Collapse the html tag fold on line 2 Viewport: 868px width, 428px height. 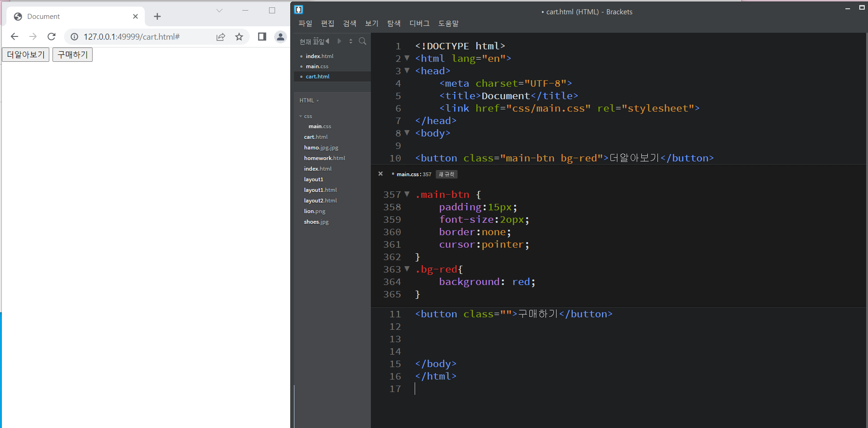tap(407, 58)
